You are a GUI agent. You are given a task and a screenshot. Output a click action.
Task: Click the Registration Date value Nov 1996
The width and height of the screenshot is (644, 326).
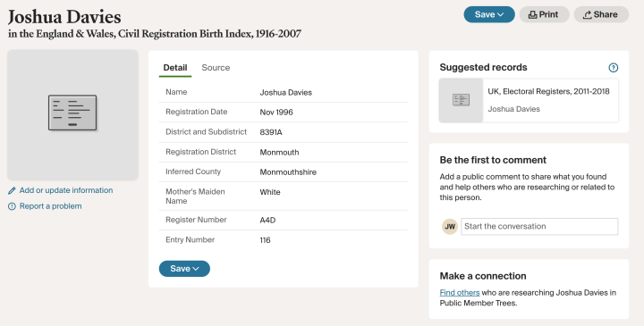point(276,113)
